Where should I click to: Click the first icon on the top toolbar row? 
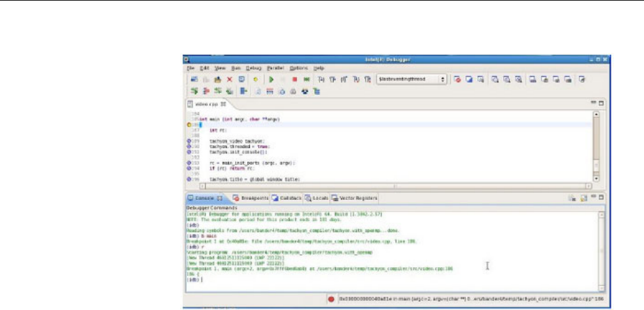[x=194, y=79]
